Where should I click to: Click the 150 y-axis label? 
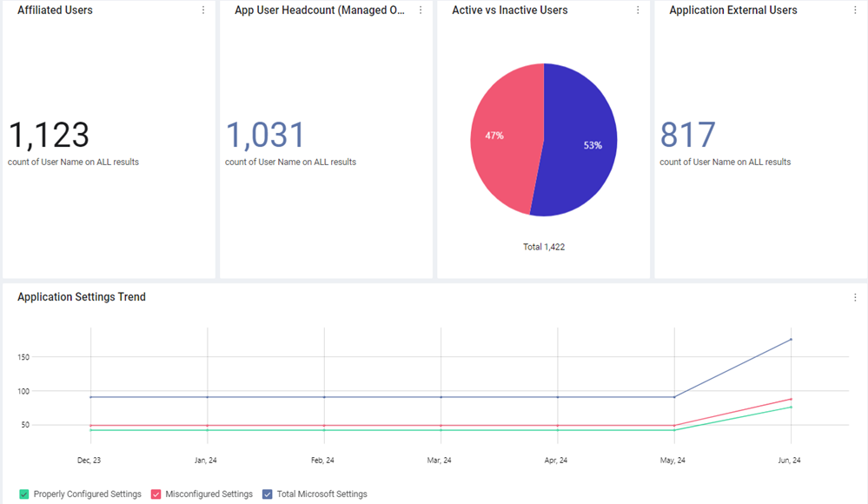[x=23, y=357]
